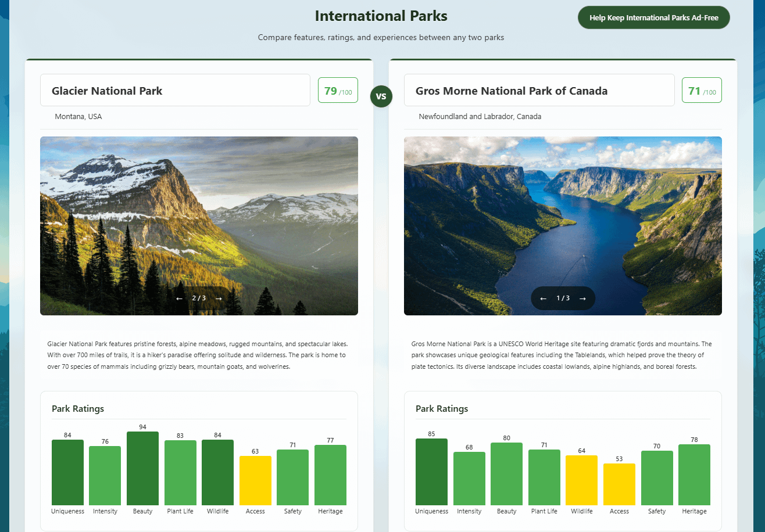Viewport: 765px width, 532px height.
Task: Click the Heritage bar in Gros Morne chart
Action: [x=694, y=473]
